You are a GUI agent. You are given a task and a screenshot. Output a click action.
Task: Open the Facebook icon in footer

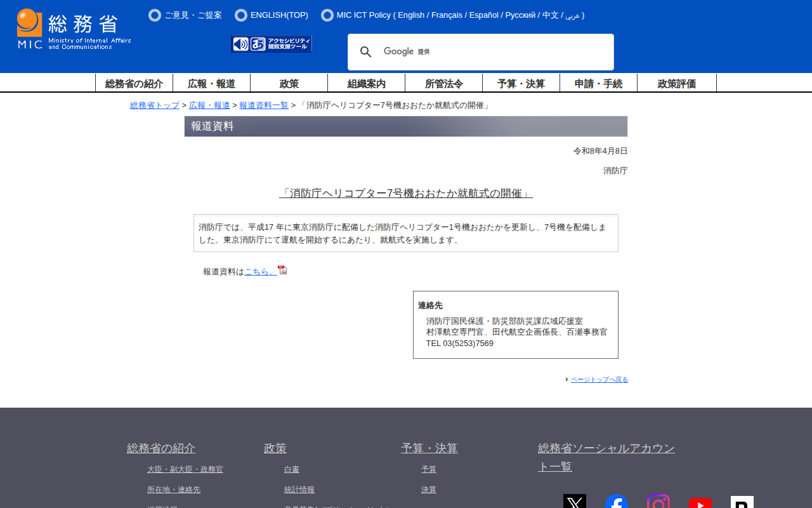click(616, 502)
